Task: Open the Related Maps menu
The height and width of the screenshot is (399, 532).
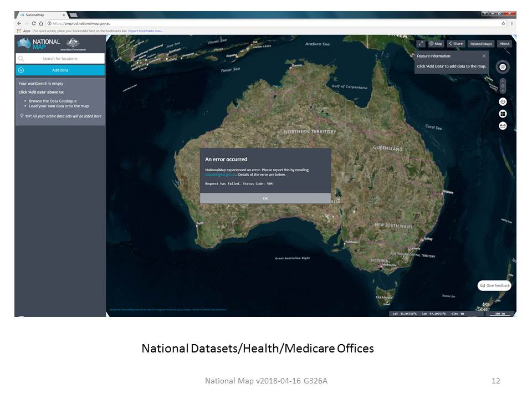Action: [481, 44]
